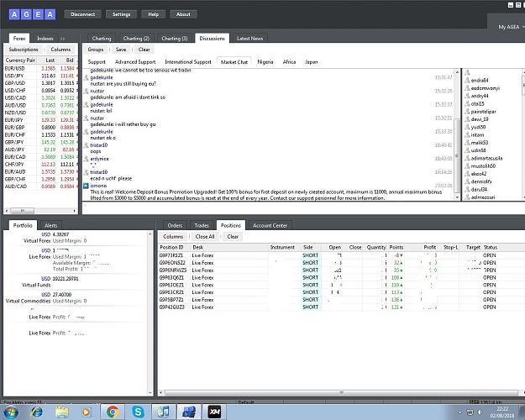Click the chat scrollbar down arrow
The height and width of the screenshot is (420, 525).
coord(457,197)
